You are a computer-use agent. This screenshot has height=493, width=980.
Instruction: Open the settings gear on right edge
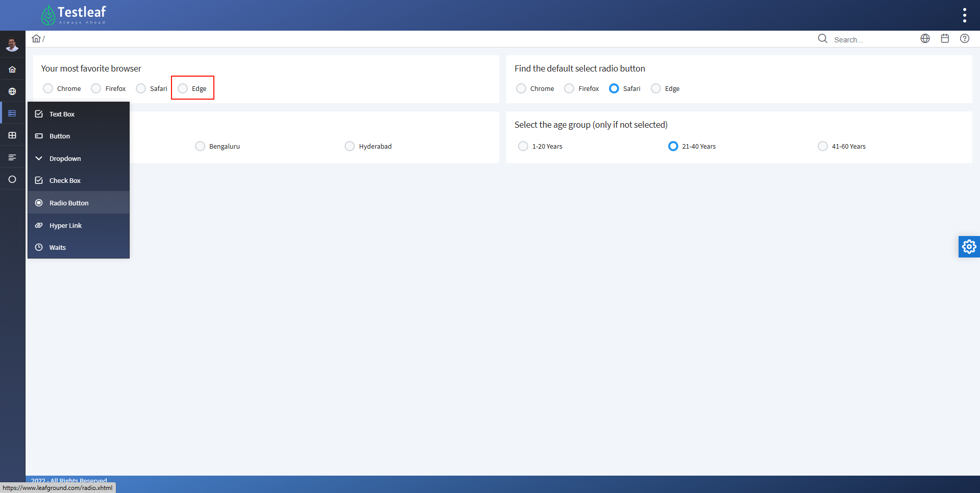pyautogui.click(x=969, y=247)
